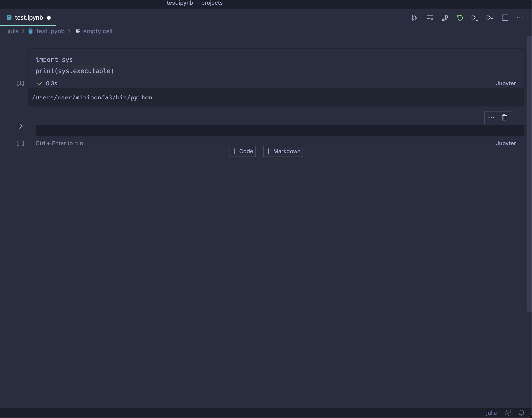Open the cell's more actions ellipsis
Screen dimensions: 532x418
pyautogui.click(x=491, y=117)
